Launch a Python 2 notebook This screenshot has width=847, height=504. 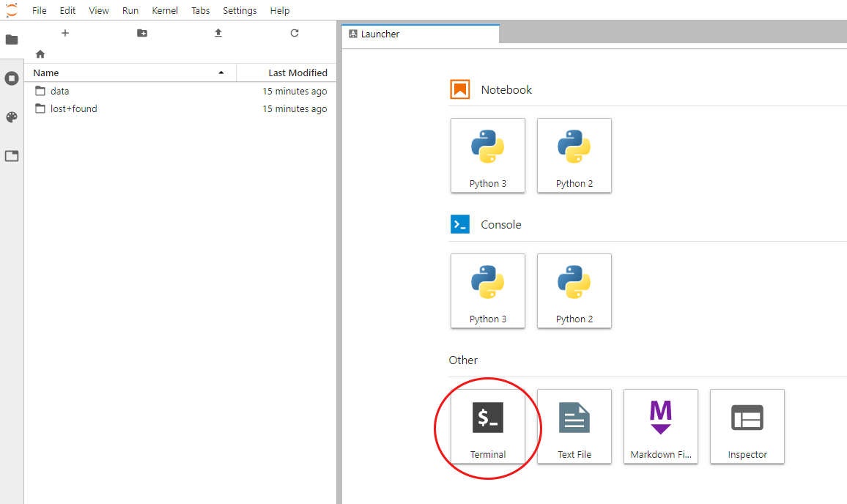pyautogui.click(x=574, y=155)
